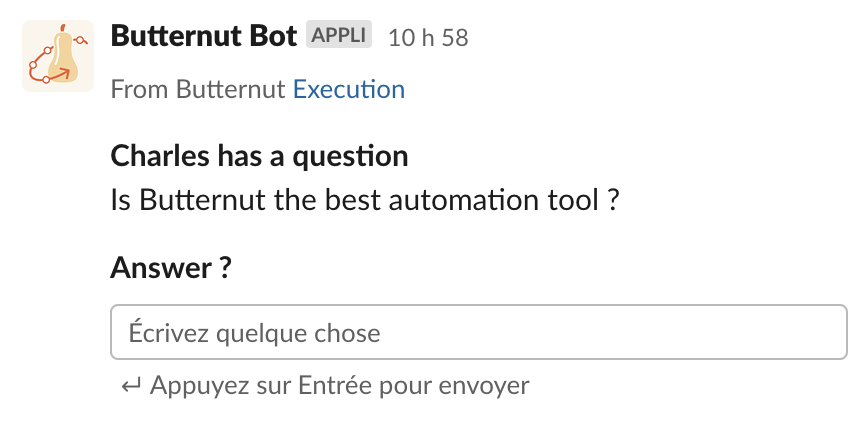Click the word 'question' in the bold heading
The height and width of the screenshot is (428, 862).
(x=350, y=157)
